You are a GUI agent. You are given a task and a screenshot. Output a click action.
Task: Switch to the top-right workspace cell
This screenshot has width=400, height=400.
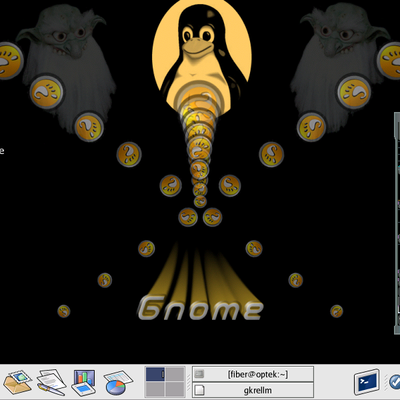point(175,374)
